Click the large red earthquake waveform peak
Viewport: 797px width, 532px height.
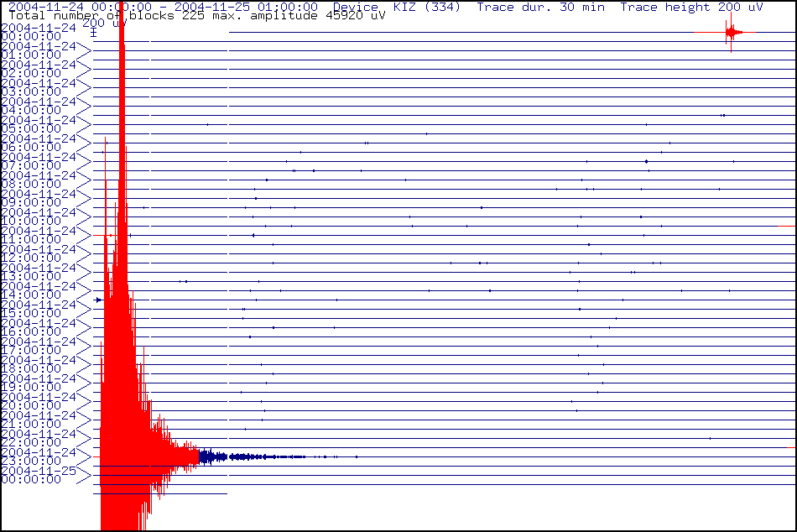(122, 264)
